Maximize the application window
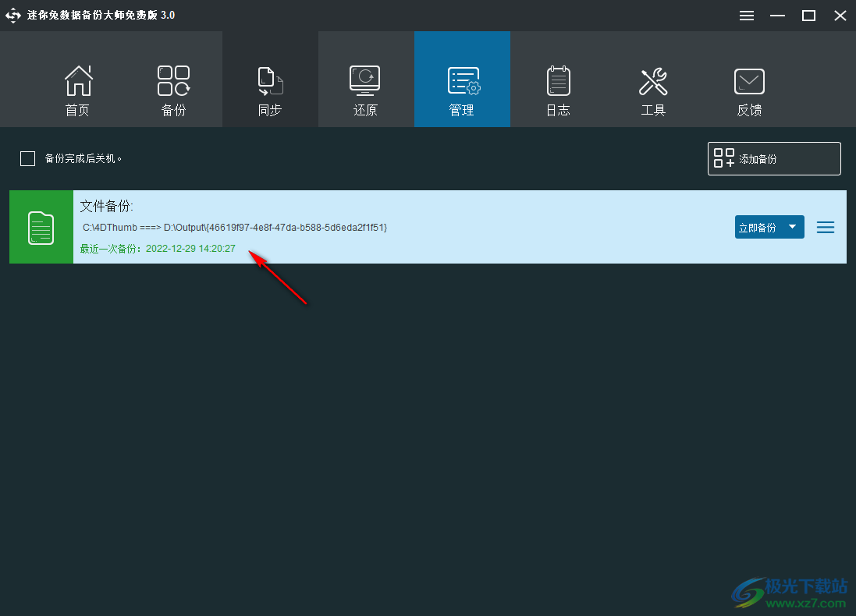856x616 pixels. pyautogui.click(x=809, y=16)
